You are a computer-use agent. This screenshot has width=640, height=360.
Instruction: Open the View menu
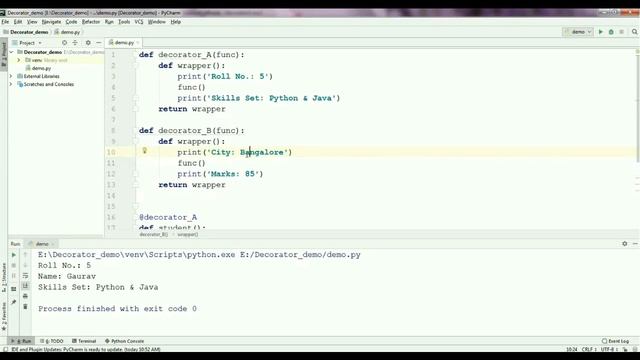[x=32, y=22]
